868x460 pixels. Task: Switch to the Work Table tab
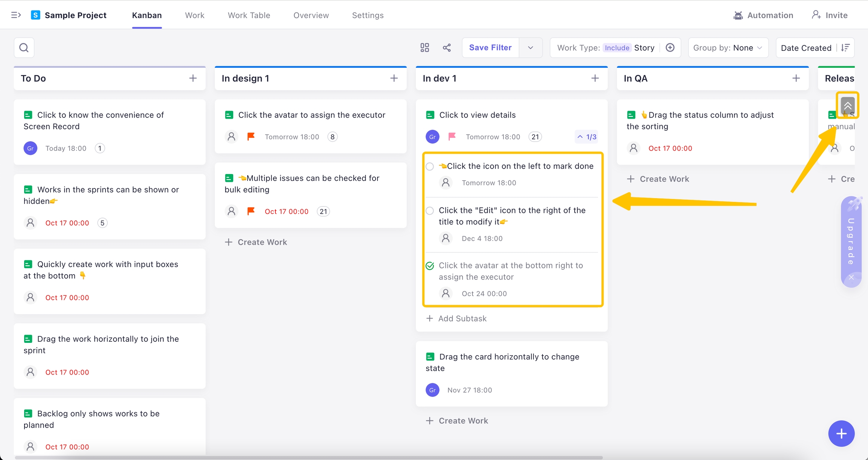(x=249, y=15)
